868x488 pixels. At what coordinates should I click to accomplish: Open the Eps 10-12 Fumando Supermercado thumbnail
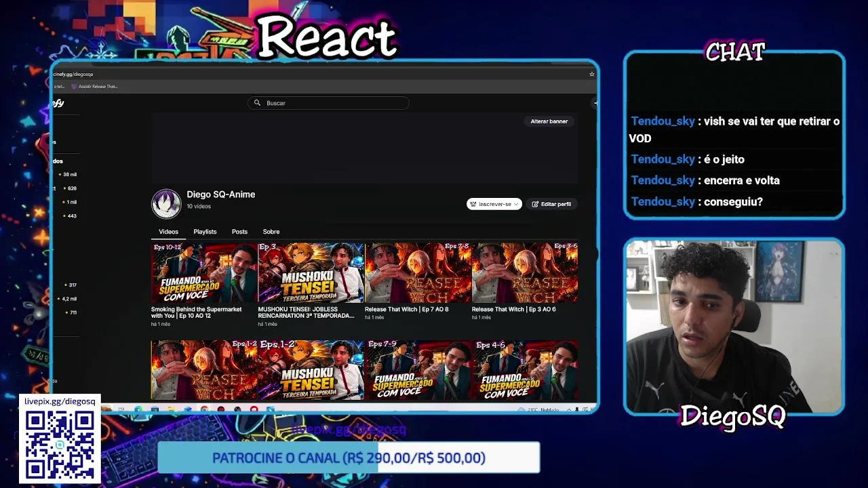[x=204, y=272]
